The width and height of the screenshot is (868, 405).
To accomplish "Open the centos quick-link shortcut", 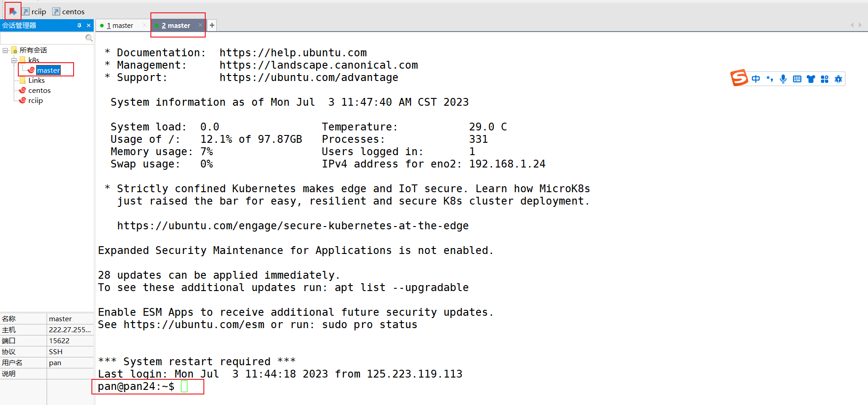I will pos(69,11).
